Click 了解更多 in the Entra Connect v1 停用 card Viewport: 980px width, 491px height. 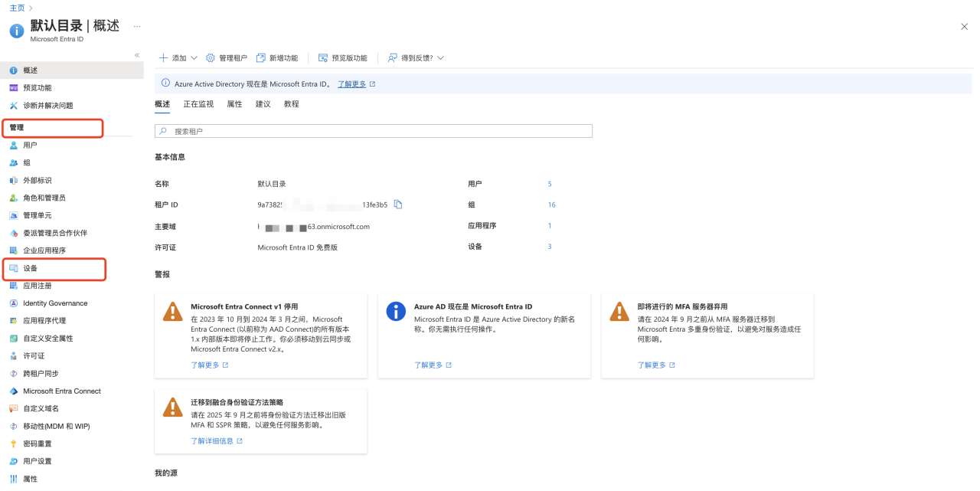tap(209, 365)
